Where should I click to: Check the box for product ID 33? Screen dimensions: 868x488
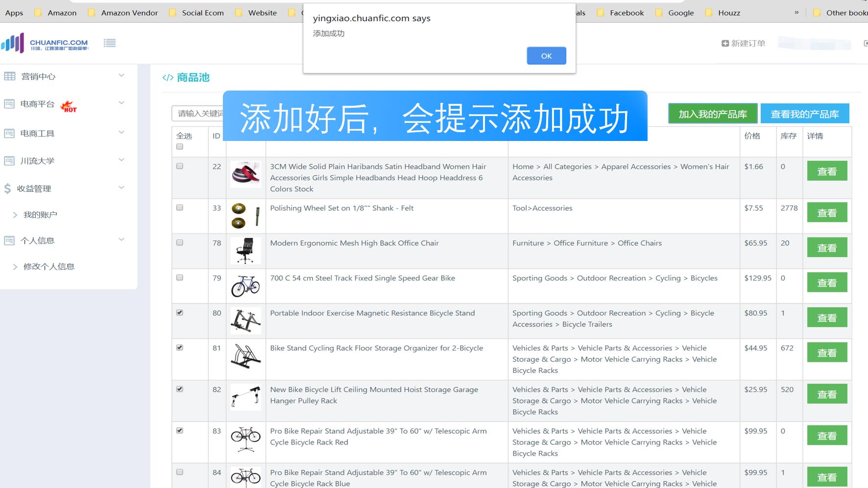pos(180,208)
